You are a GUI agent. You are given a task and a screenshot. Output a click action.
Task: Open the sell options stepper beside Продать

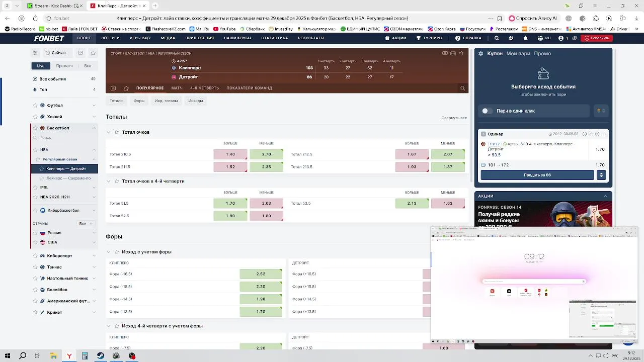tap(601, 175)
